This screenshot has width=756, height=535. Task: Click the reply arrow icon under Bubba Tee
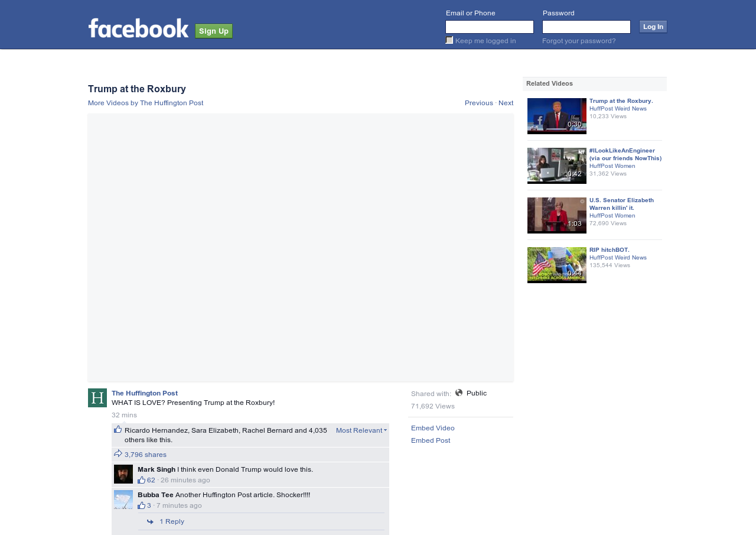(x=151, y=521)
